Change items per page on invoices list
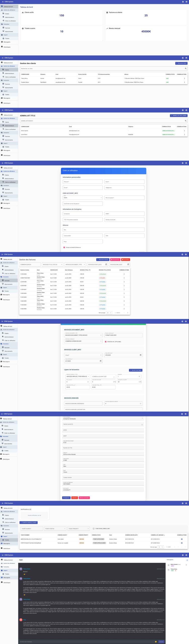Screen dimensions: 189x644 (x=109, y=313)
